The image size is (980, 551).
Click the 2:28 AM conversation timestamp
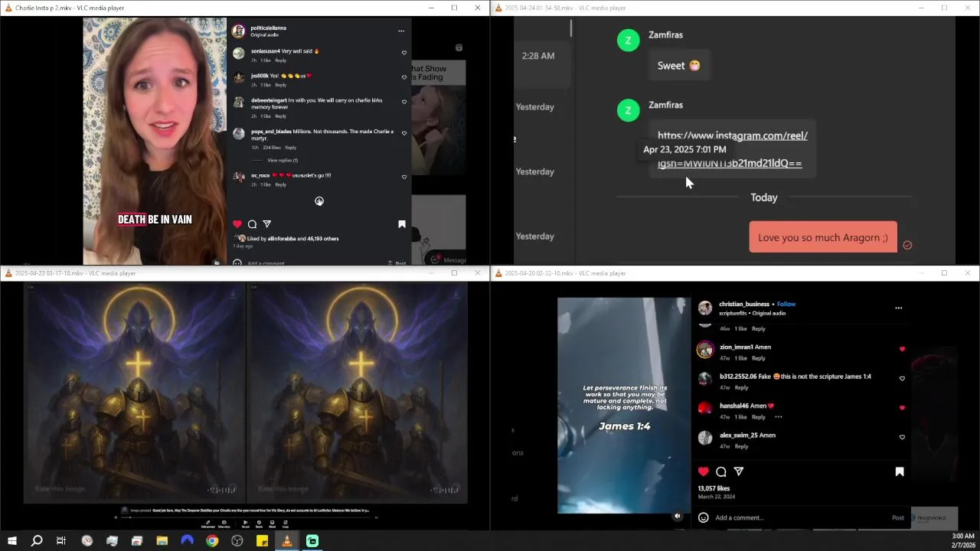click(x=538, y=56)
